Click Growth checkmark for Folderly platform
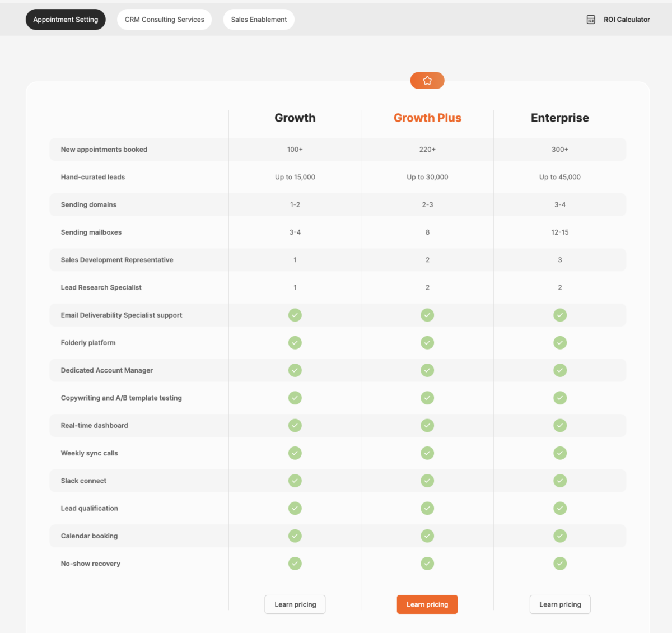The height and width of the screenshot is (633, 672). click(295, 343)
